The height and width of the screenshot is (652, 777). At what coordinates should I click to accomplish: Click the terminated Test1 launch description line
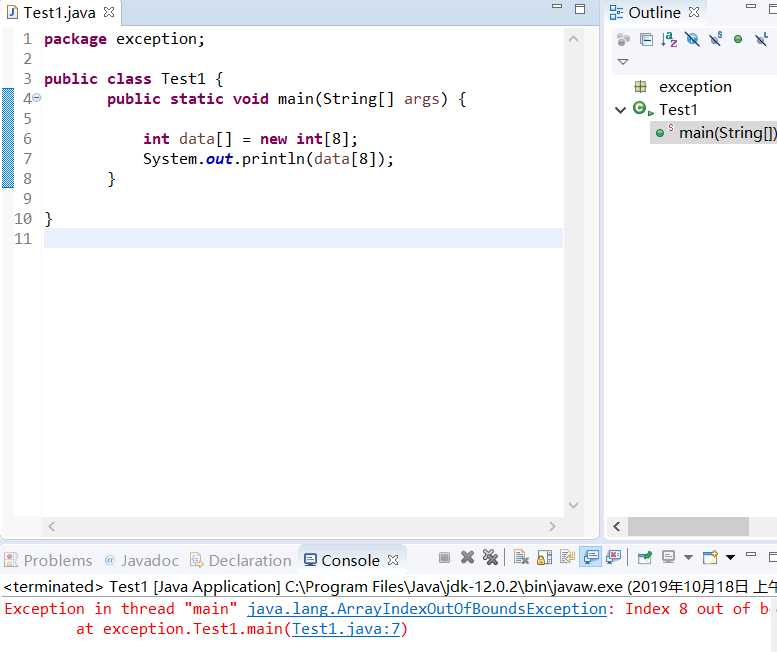[x=388, y=587]
